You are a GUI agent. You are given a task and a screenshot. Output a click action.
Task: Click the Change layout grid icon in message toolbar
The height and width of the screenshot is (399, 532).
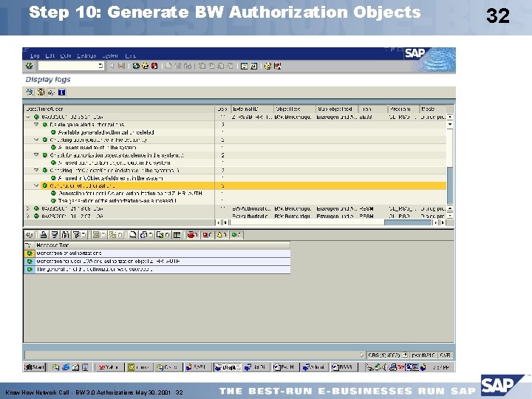[177, 235]
